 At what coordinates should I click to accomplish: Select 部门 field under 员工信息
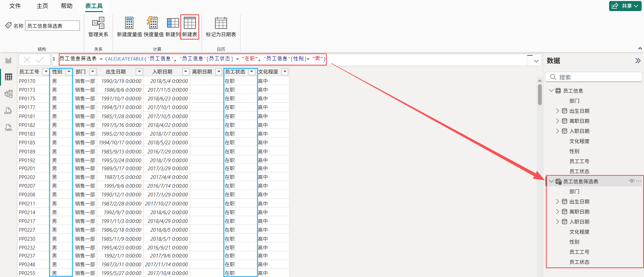point(574,101)
